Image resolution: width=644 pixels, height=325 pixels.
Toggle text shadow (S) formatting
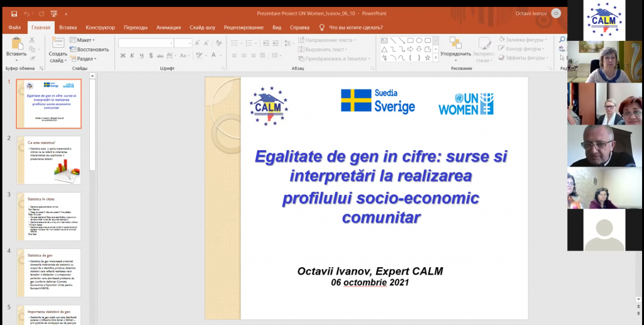point(151,55)
